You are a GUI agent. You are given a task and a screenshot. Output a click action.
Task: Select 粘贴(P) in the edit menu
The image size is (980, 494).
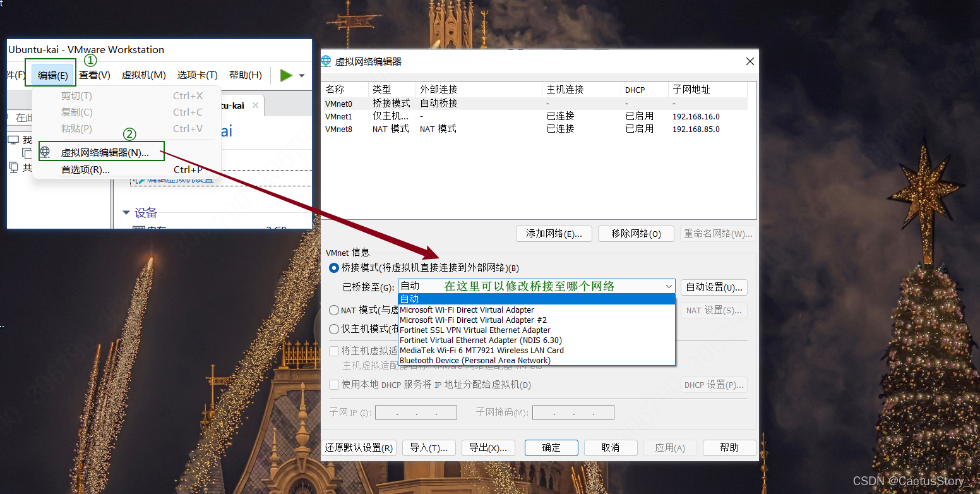click(126, 129)
